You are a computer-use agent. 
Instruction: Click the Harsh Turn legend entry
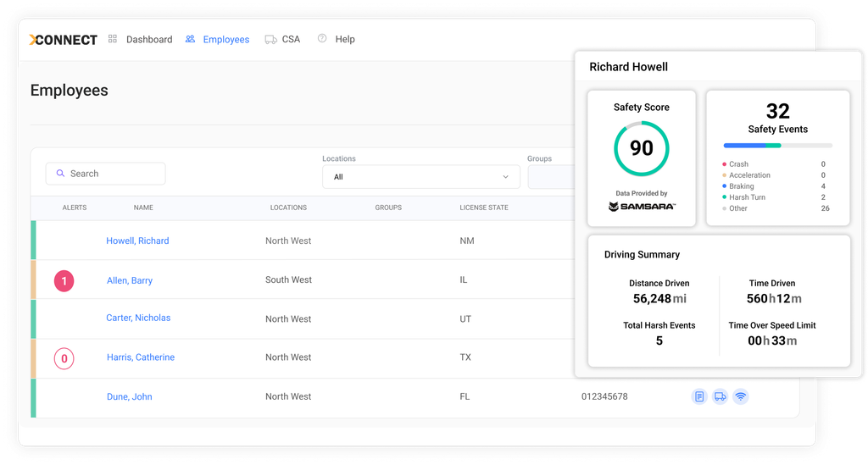pyautogui.click(x=774, y=197)
